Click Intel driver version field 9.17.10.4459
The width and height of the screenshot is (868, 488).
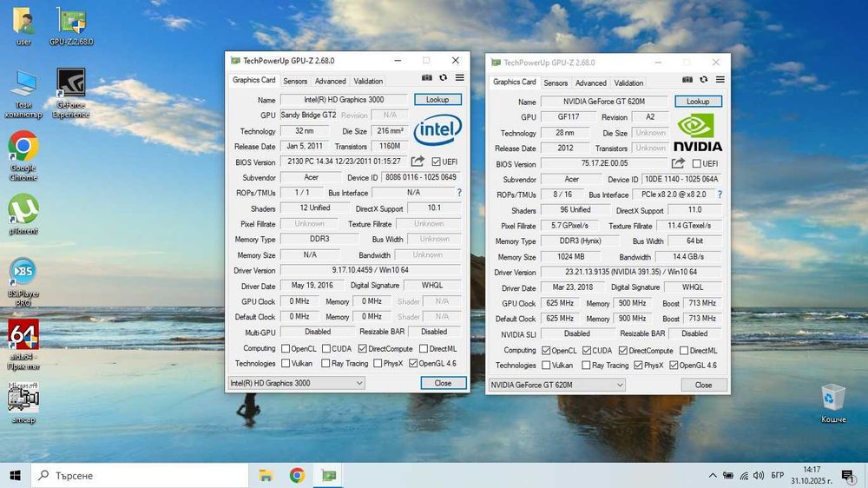pyautogui.click(x=371, y=270)
